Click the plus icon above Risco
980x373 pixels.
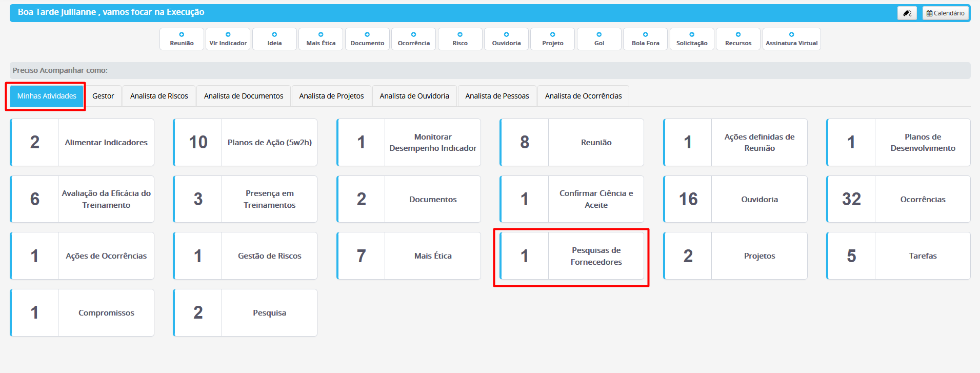[460, 34]
